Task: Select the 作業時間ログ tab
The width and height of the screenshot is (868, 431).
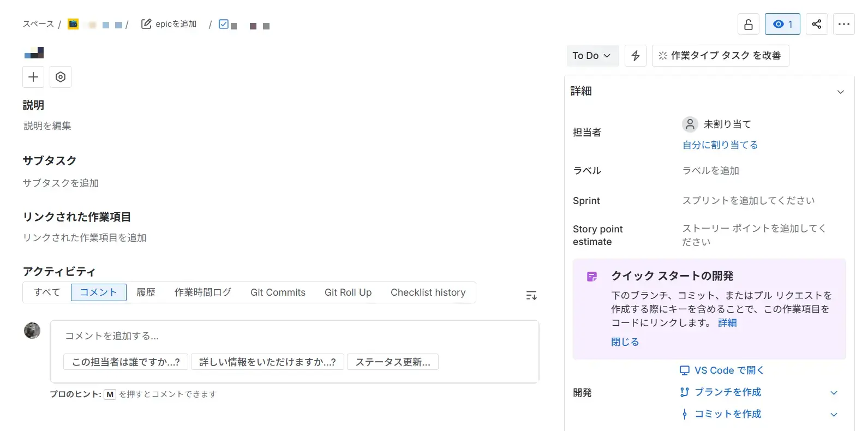Action: tap(203, 292)
